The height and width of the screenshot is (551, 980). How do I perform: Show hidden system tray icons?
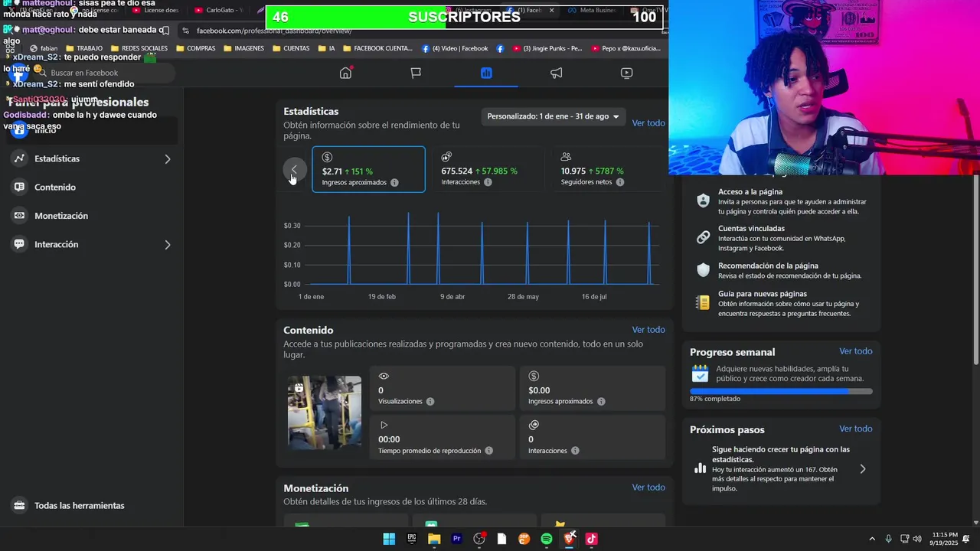click(872, 539)
